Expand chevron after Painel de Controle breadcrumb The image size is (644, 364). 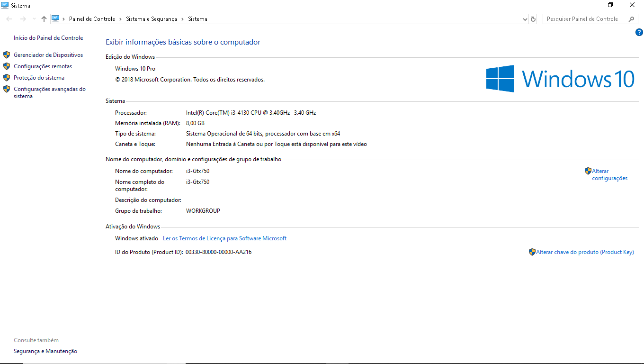click(x=120, y=19)
